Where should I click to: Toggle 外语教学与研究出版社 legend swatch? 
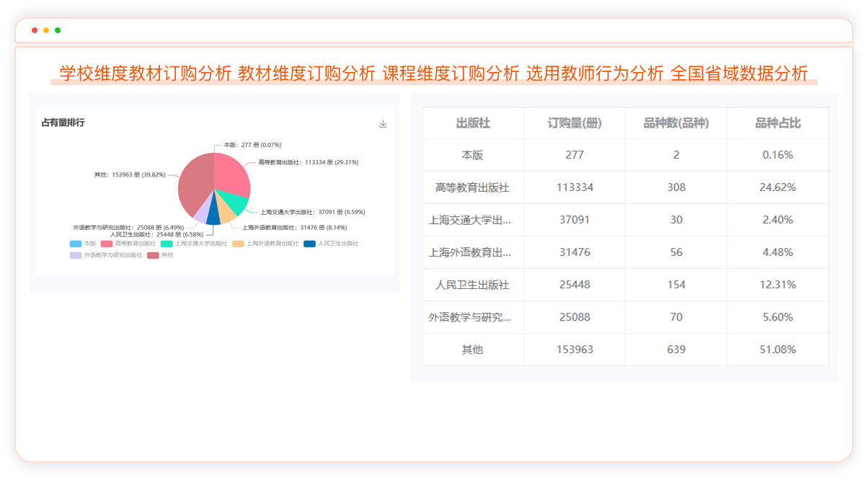click(x=76, y=255)
